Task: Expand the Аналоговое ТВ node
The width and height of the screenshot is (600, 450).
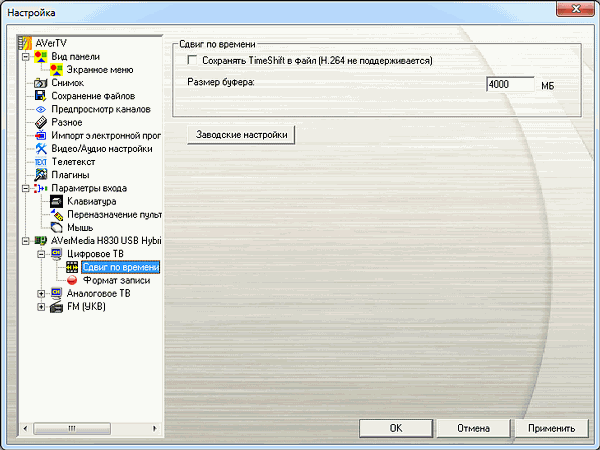Action: (x=41, y=293)
